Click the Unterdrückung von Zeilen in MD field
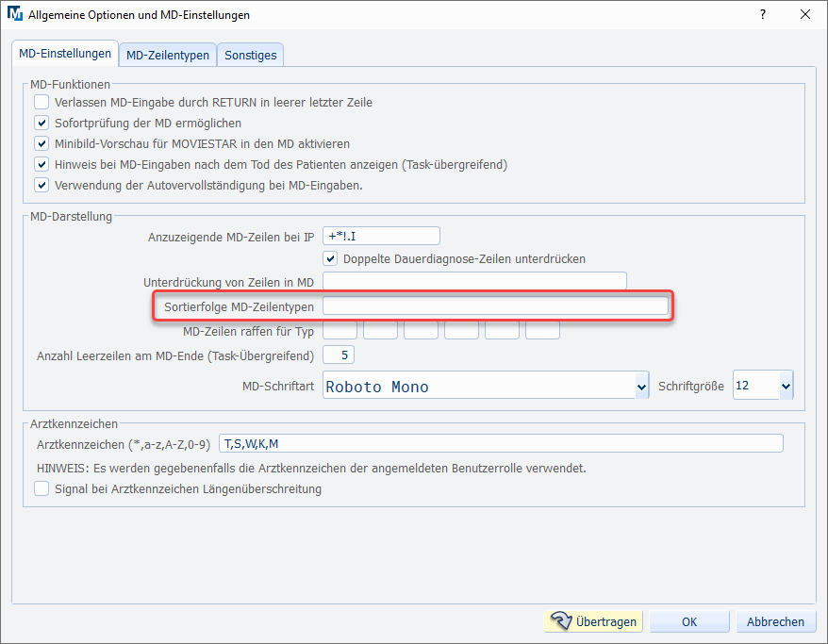The image size is (828, 644). 474,281
